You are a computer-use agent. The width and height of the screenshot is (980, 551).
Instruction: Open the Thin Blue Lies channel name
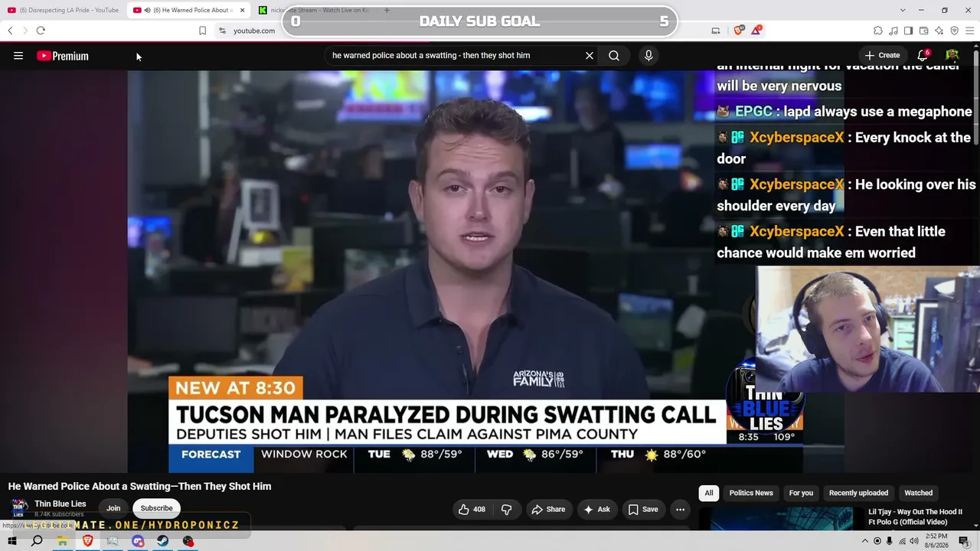tap(60, 504)
